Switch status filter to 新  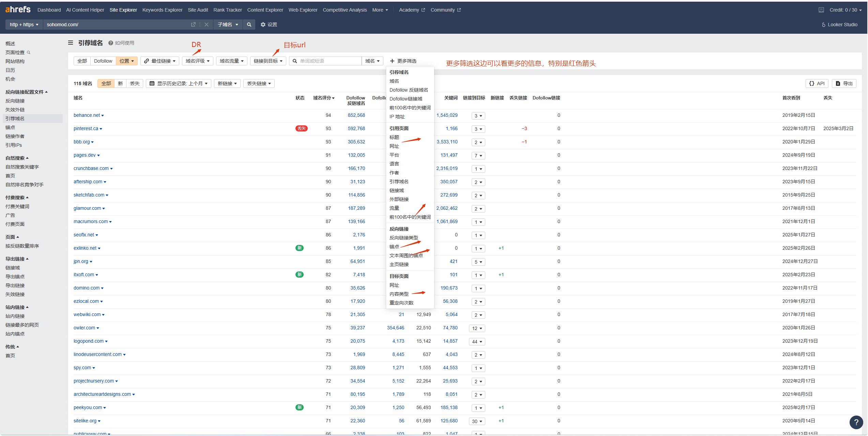pos(120,83)
